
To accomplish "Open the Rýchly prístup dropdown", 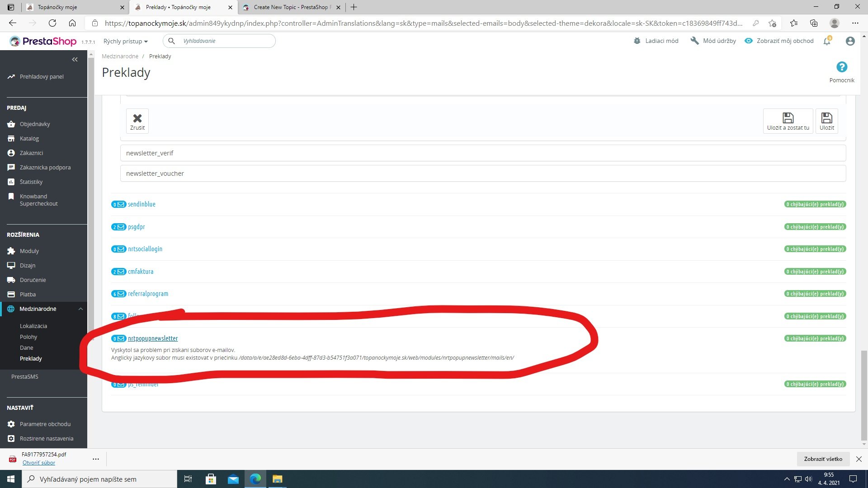I will (x=125, y=41).
